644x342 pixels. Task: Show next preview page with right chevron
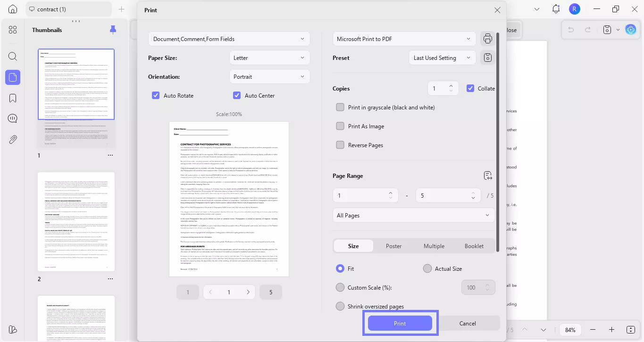(248, 292)
